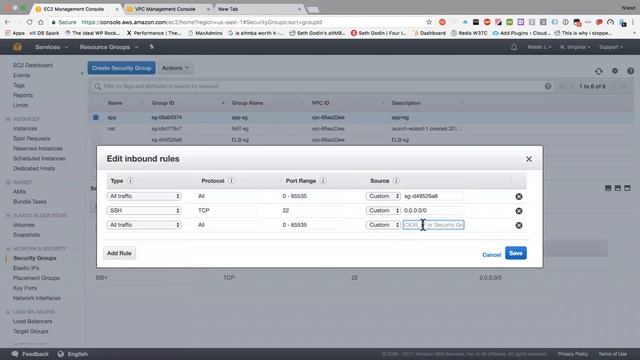Open the Support menu
This screenshot has height=360, width=640.
click(x=611, y=47)
